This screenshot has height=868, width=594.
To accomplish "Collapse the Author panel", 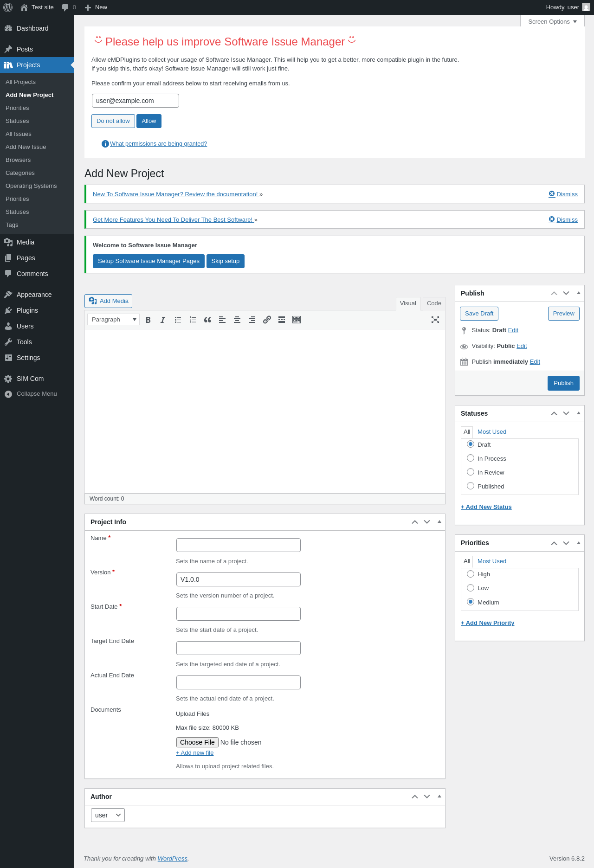I will point(439,797).
